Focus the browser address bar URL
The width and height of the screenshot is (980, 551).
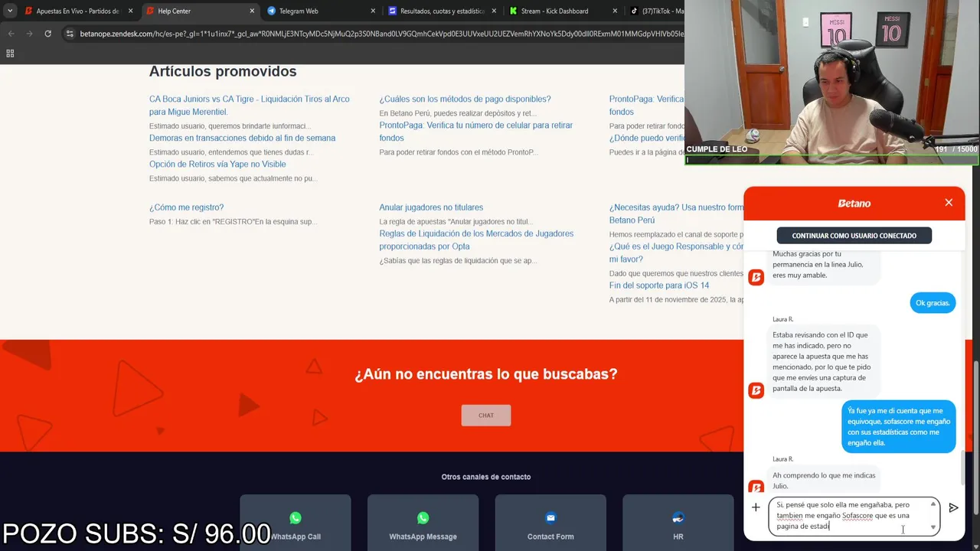[381, 34]
